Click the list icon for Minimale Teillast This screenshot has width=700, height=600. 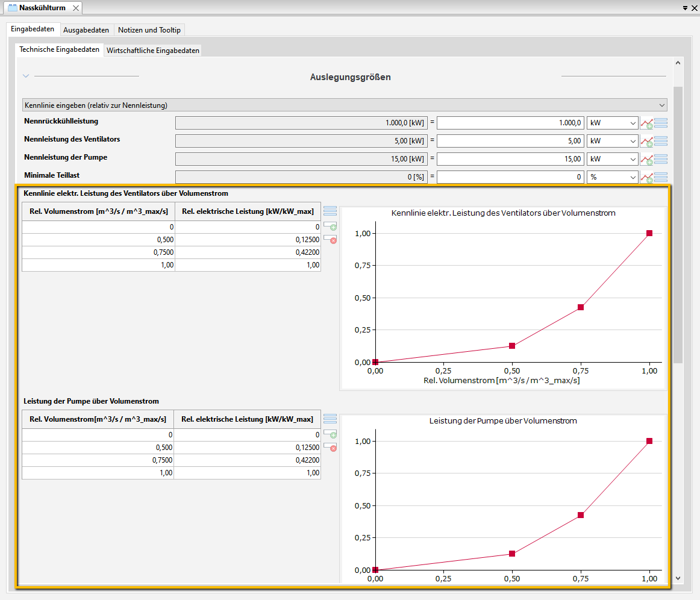click(661, 177)
